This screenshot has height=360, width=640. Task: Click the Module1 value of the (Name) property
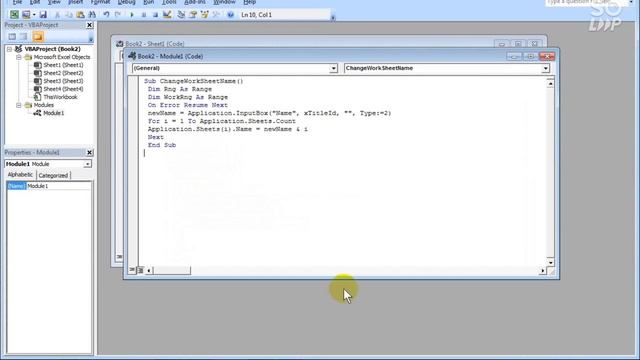(x=59, y=186)
